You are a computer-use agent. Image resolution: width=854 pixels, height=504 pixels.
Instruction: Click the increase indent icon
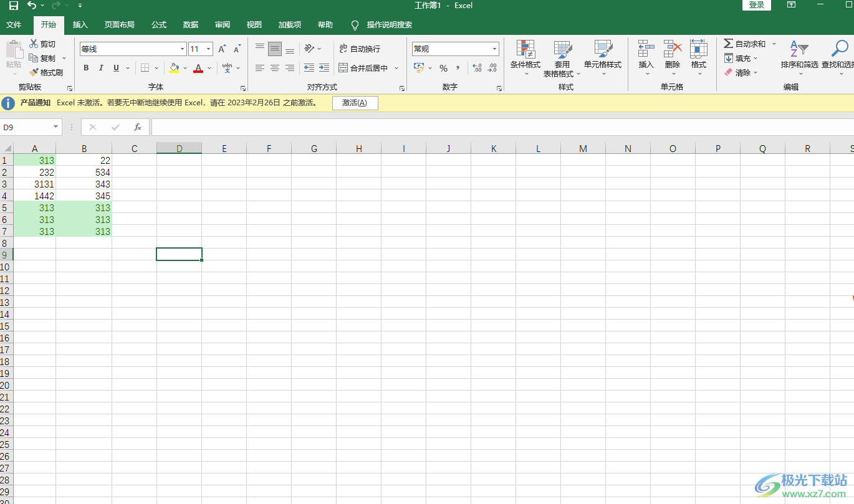[x=324, y=68]
